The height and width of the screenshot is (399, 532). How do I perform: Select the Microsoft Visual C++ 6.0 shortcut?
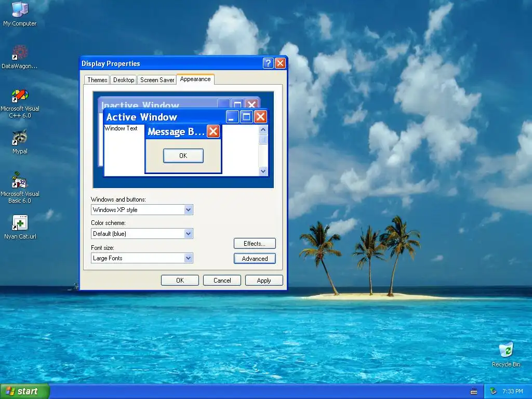[20, 103]
